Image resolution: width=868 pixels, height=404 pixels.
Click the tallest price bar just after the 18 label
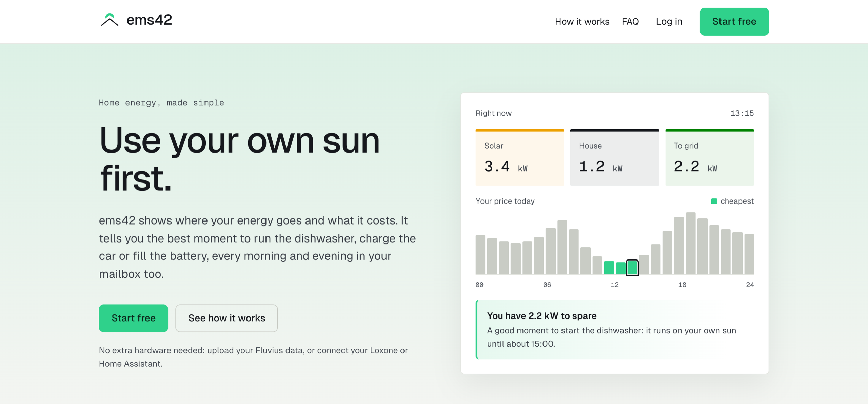(691, 243)
